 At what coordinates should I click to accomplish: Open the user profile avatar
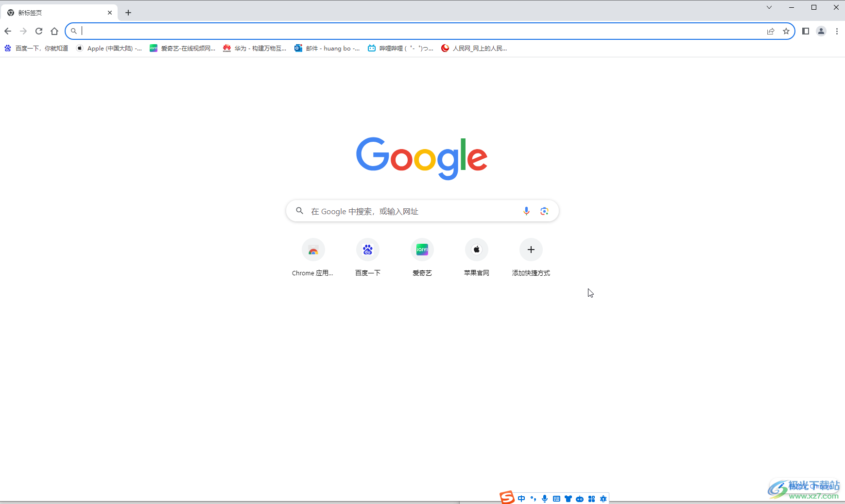821,31
